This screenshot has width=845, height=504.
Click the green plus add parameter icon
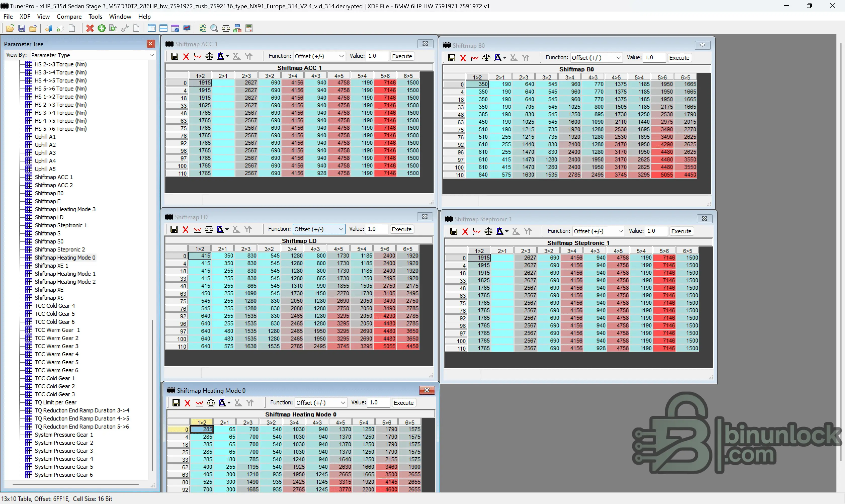[102, 28]
